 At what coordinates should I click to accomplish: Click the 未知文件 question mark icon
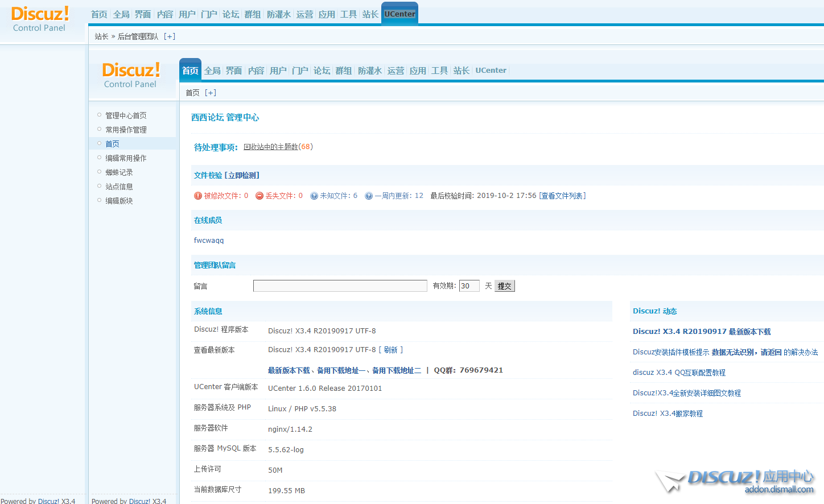coord(314,196)
